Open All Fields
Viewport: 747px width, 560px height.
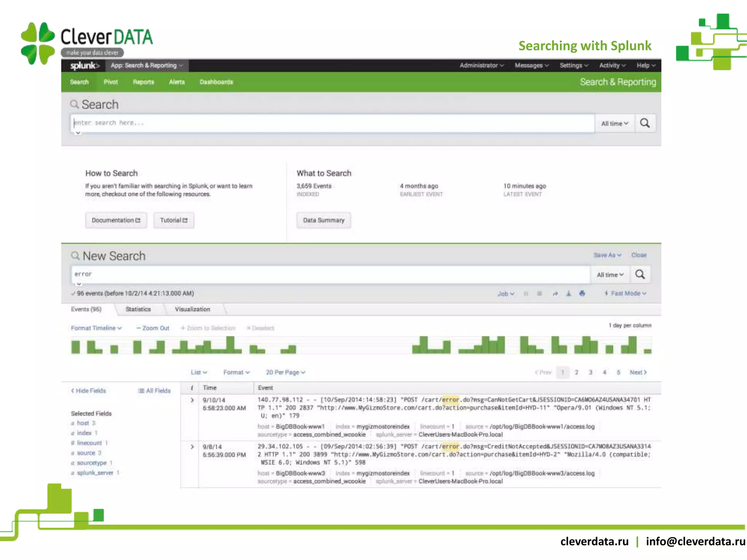(154, 391)
